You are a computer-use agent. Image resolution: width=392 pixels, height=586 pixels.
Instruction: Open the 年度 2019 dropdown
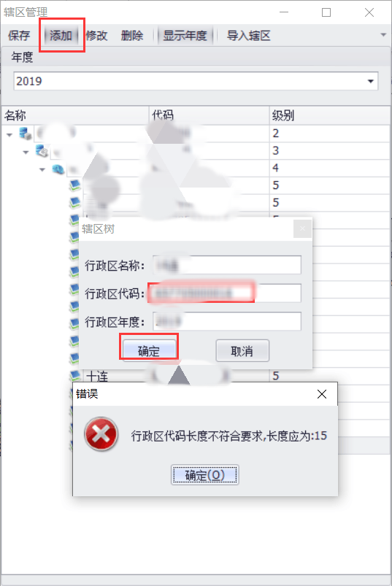point(370,81)
